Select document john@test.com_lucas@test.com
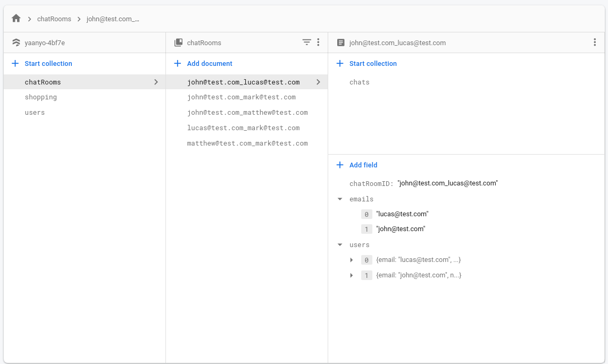 coord(247,82)
